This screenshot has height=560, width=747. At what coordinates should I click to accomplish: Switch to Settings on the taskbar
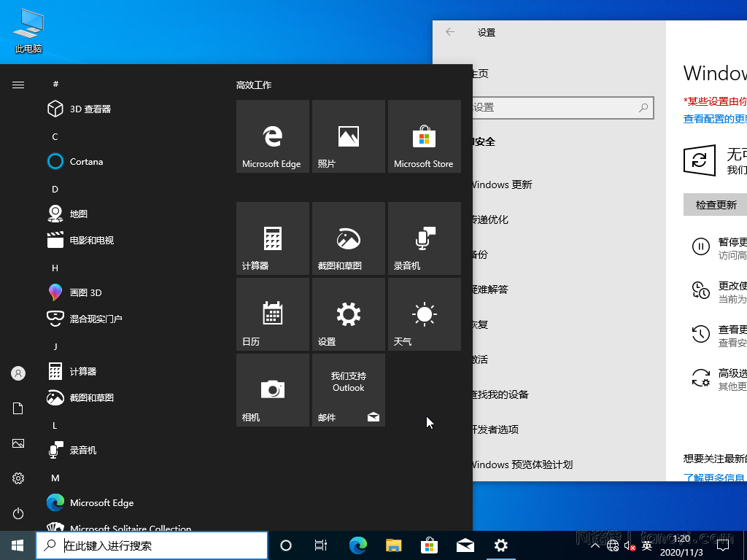click(x=500, y=545)
